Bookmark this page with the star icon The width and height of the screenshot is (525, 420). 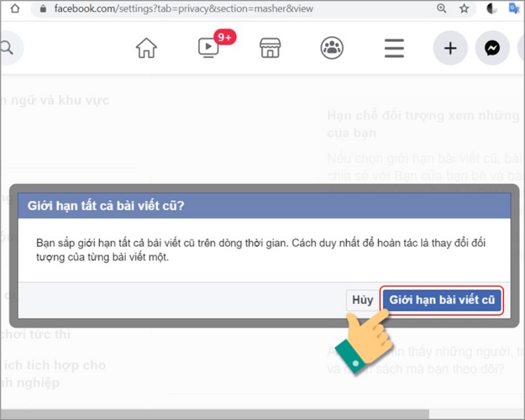click(x=464, y=9)
